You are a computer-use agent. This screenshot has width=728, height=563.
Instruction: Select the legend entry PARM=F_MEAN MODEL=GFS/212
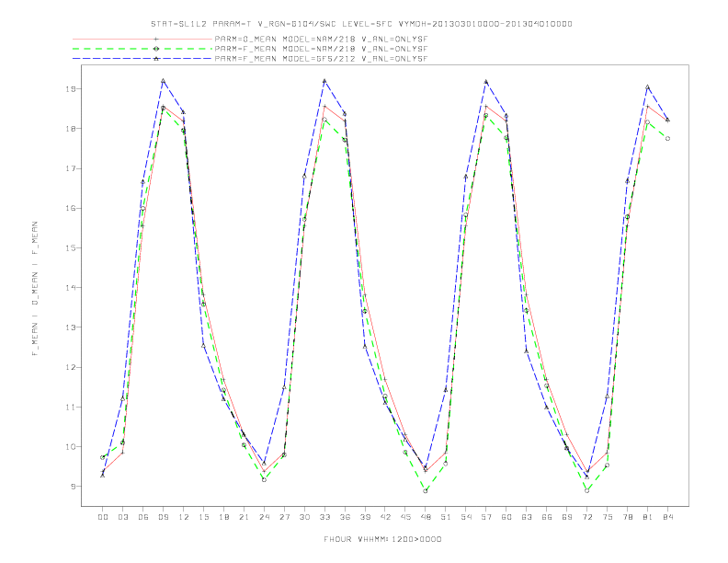[321, 59]
